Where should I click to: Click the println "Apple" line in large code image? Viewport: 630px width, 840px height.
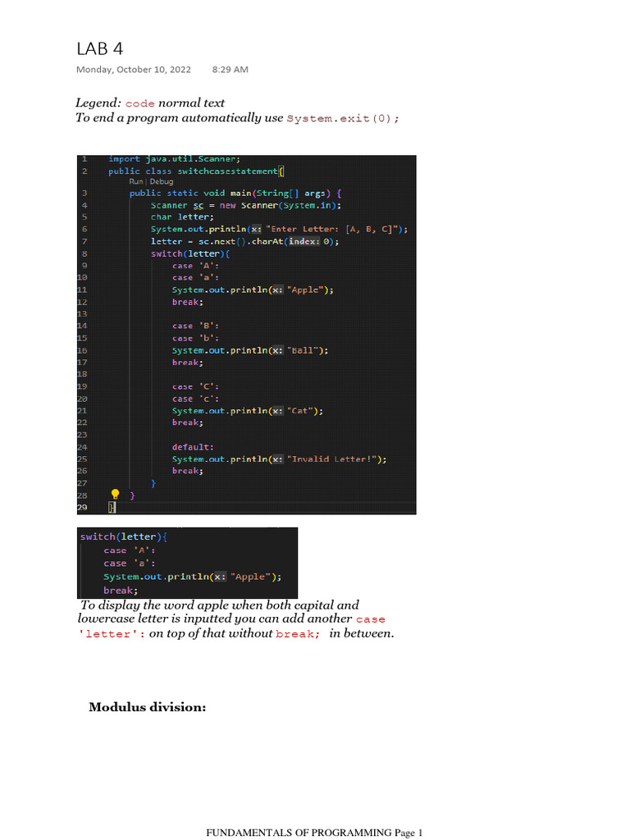(x=253, y=290)
